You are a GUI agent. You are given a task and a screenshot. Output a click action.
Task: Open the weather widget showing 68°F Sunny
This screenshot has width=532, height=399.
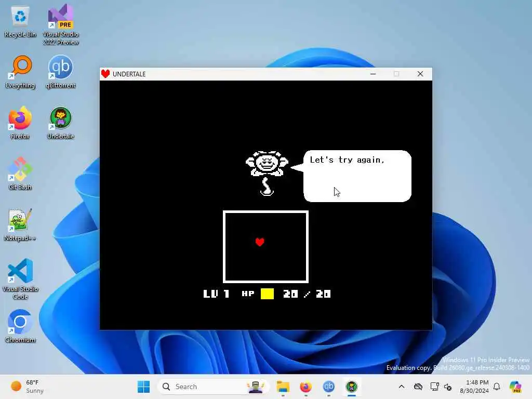point(27,387)
